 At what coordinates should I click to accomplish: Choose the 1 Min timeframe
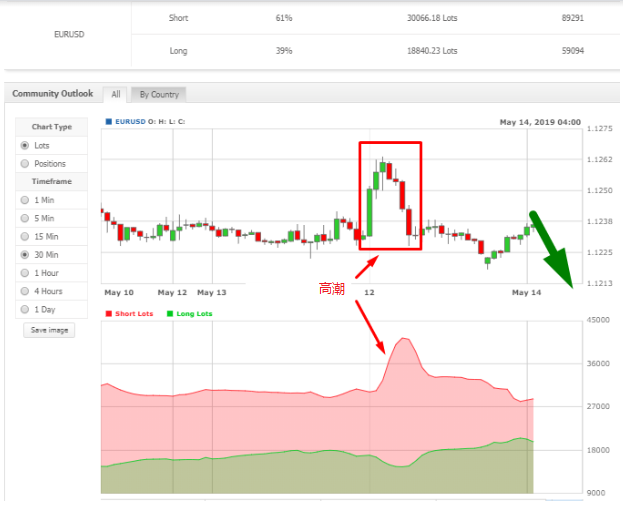[x=25, y=200]
